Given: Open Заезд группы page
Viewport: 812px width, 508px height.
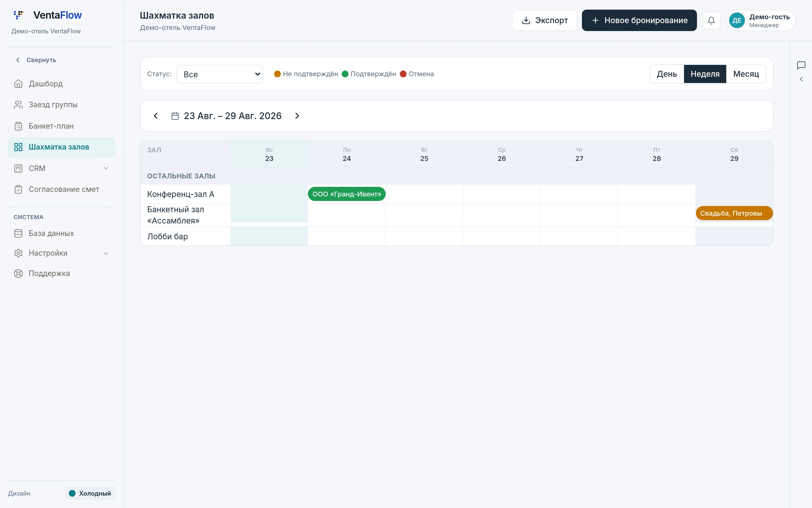Looking at the screenshot, I should click(x=62, y=105).
